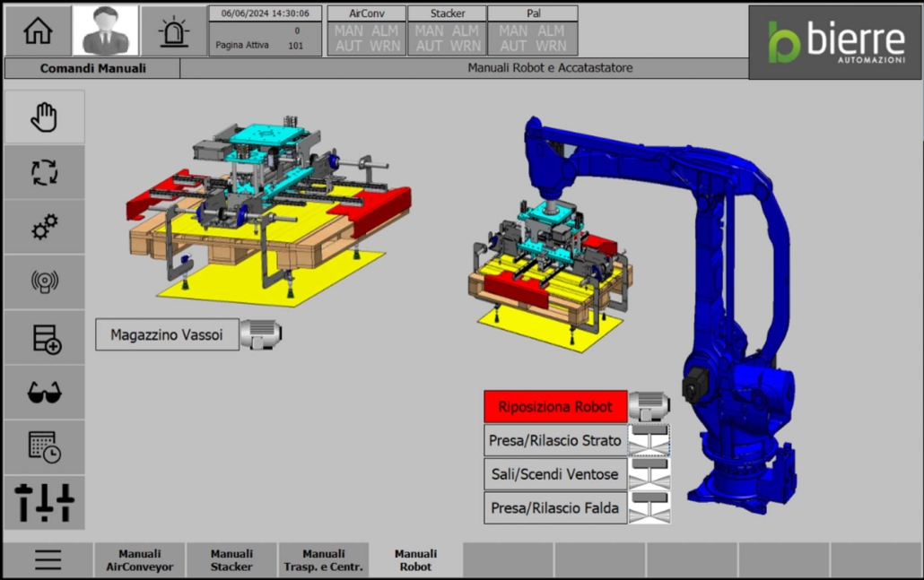The width and height of the screenshot is (924, 580).
Task: Toggle the valve next to Presa/Rilascio Falda
Action: [x=649, y=507]
